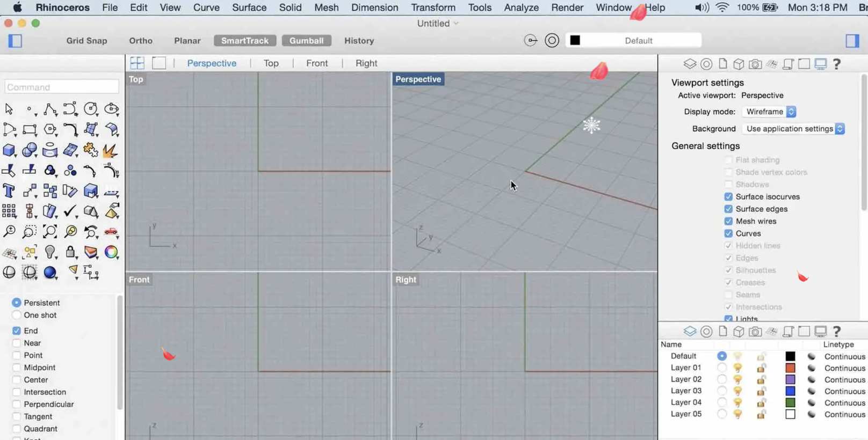Screen dimensions: 868x440
Task: Select the Box solid tool
Action: point(9,150)
